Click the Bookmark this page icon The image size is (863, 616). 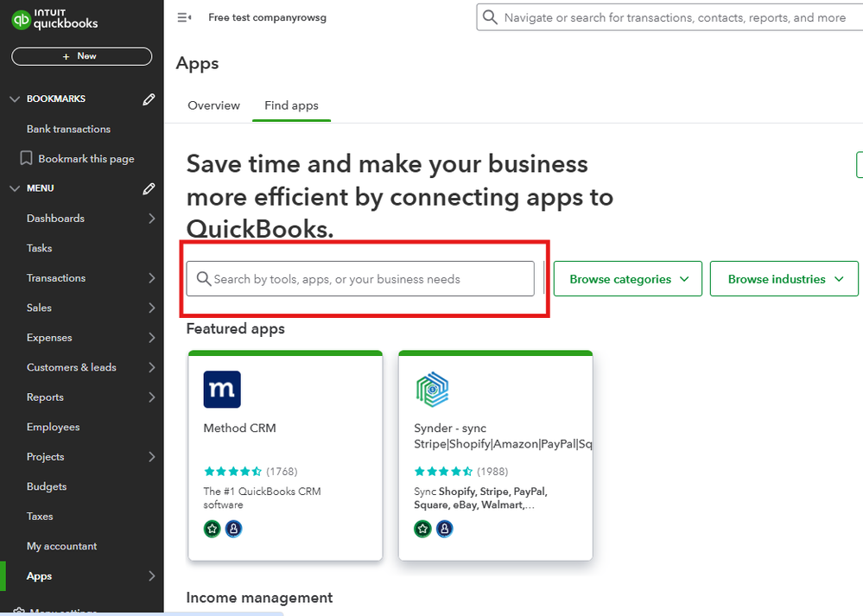(x=26, y=159)
